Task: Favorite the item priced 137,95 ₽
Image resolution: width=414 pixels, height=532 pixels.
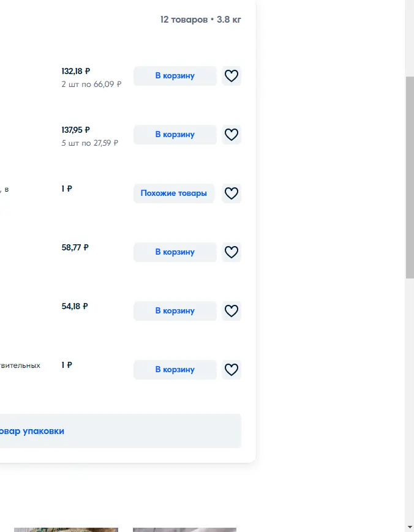Action: pyautogui.click(x=231, y=135)
